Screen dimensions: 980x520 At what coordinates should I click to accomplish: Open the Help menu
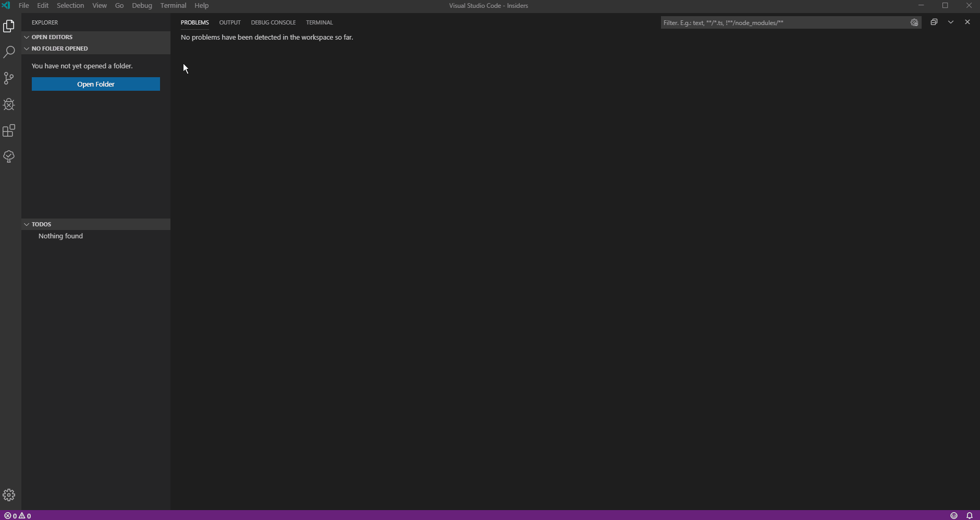201,5
